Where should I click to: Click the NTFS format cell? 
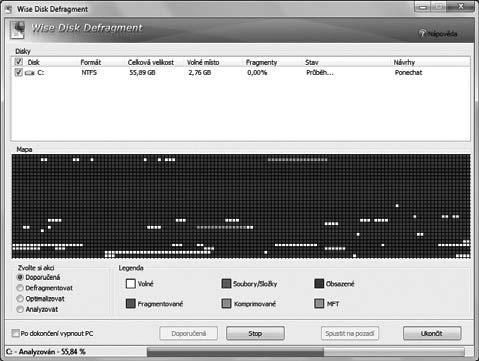pyautogui.click(x=89, y=72)
